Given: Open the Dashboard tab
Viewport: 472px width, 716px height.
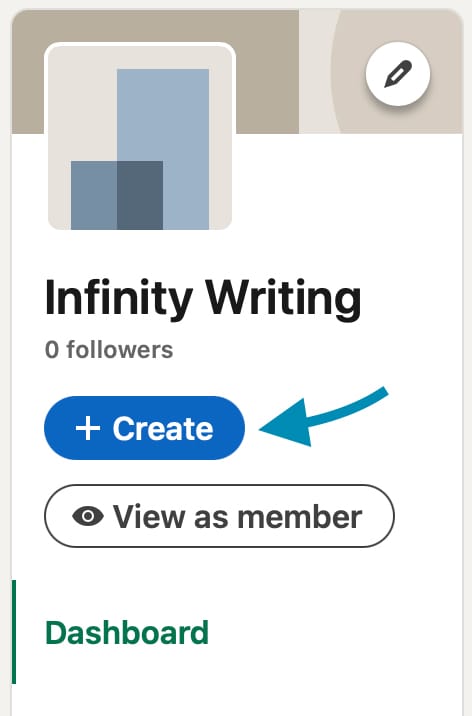Looking at the screenshot, I should [x=126, y=632].
